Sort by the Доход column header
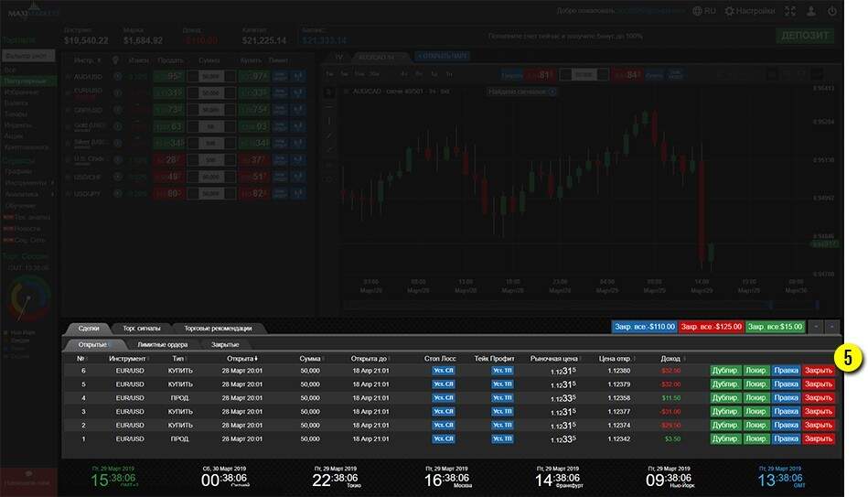Image resolution: width=868 pixels, height=497 pixels. coord(670,358)
